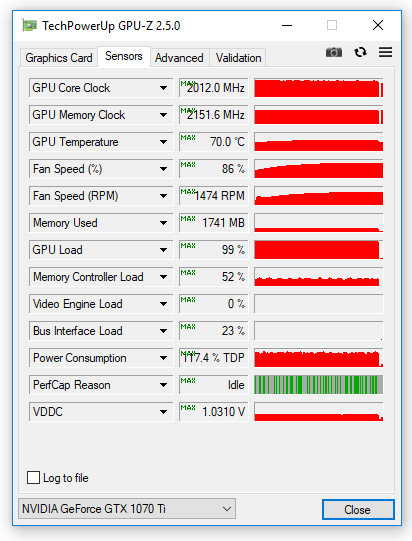412x541 pixels.
Task: Click the 0 % video engine value
Action: point(214,304)
